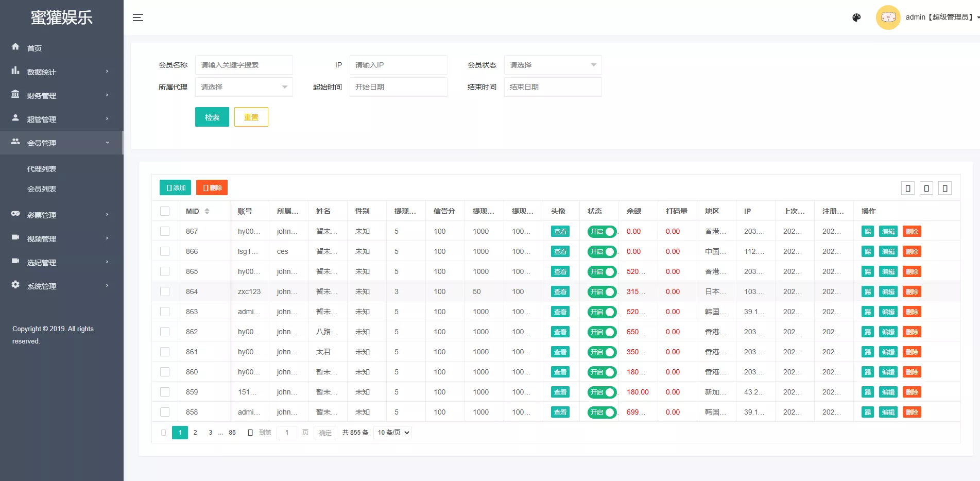Open 代理列表 in the sidebar
Viewport: 980px width, 481px height.
pyautogui.click(x=42, y=169)
